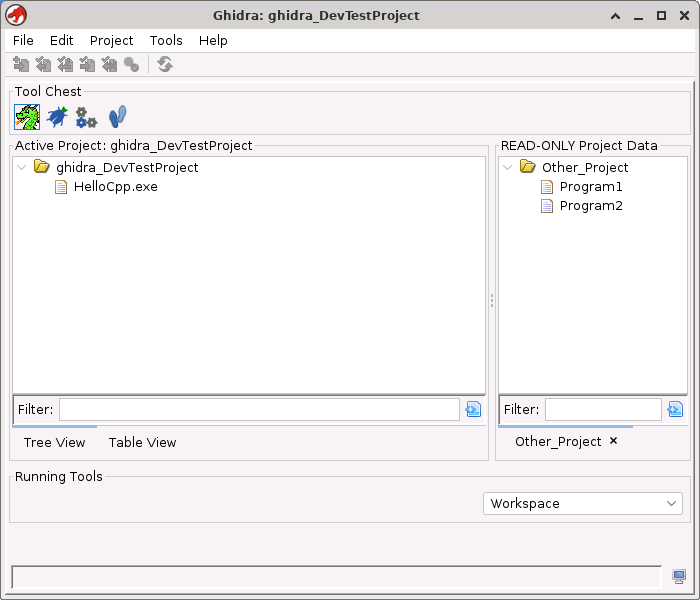Open the Workspace dropdown
This screenshot has height=600, width=700.
[x=583, y=504]
